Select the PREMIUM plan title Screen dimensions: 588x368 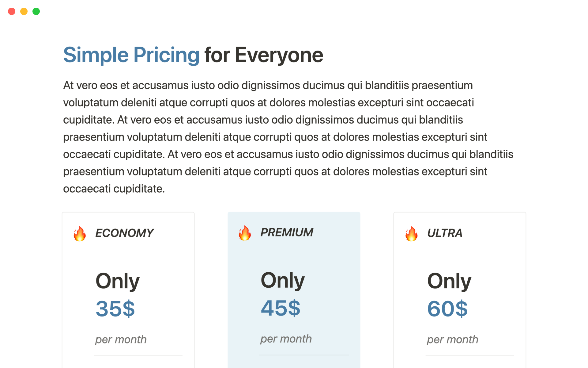(287, 232)
